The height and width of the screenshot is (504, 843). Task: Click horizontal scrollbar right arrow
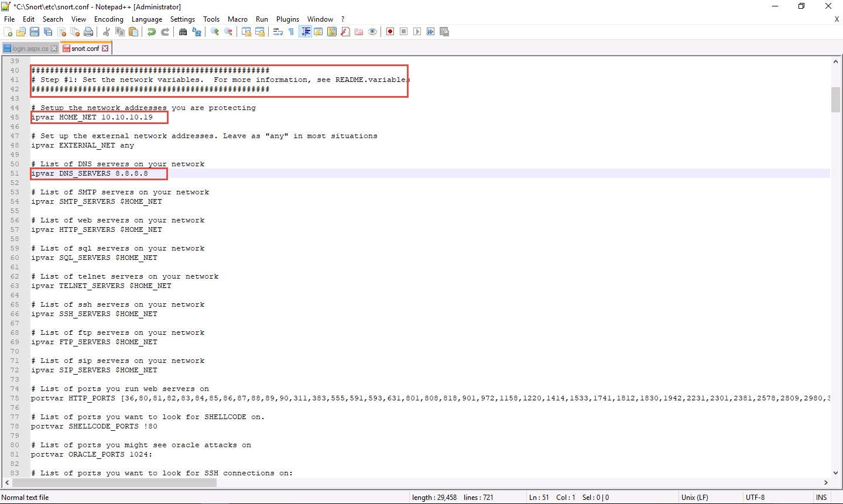pos(825,483)
